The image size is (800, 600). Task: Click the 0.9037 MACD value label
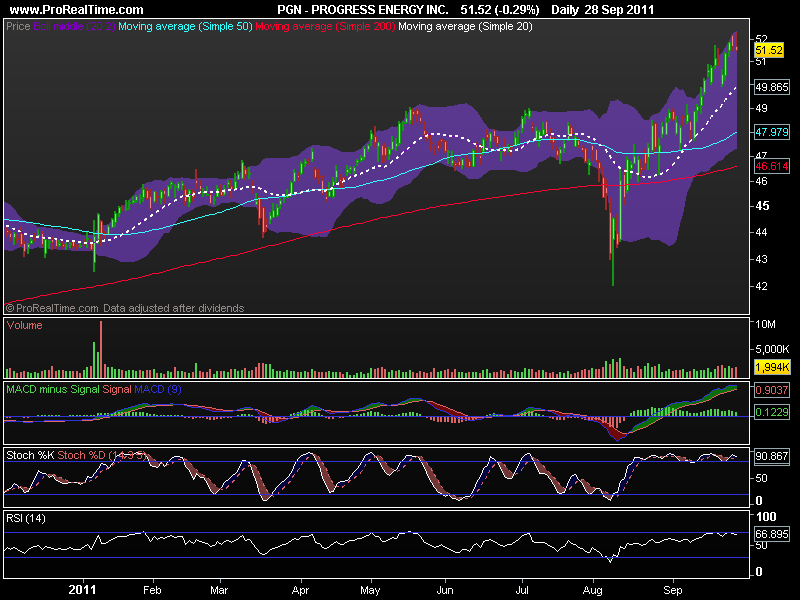(772, 390)
